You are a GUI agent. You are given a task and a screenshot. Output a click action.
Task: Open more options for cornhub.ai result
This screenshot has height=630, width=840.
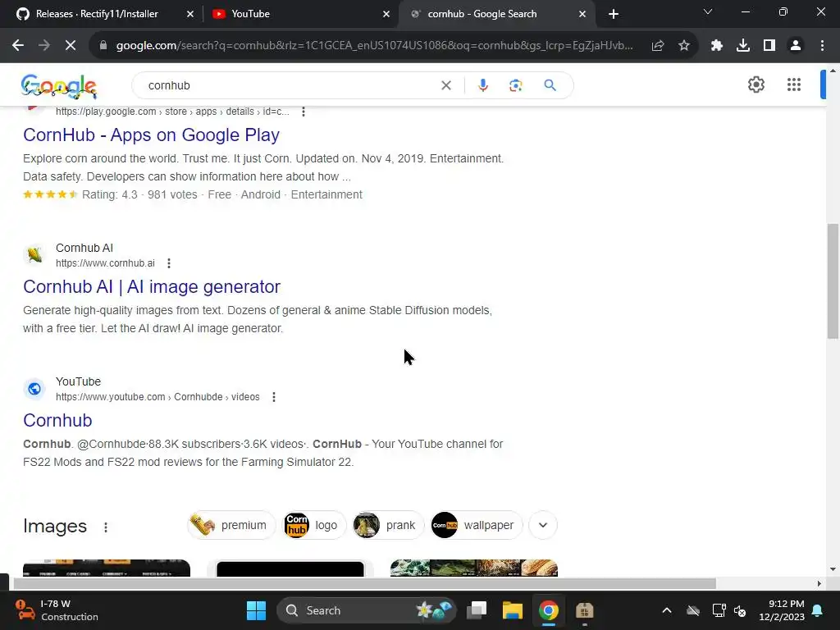coord(169,263)
